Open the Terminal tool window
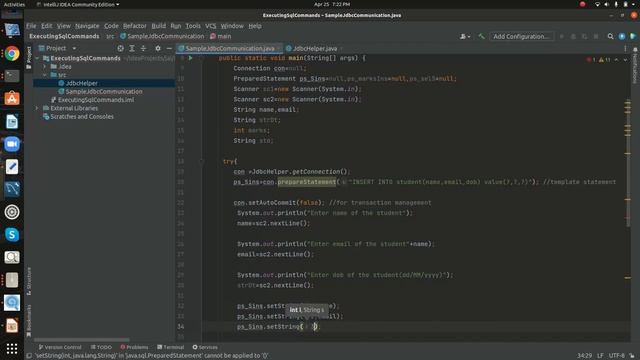 pos(171,347)
